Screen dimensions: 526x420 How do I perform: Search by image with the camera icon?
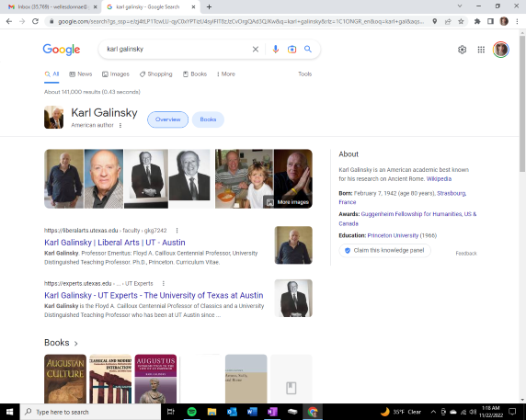point(292,50)
